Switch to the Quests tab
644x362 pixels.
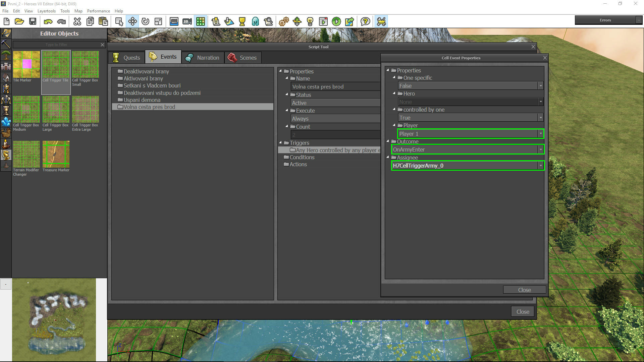(126, 58)
